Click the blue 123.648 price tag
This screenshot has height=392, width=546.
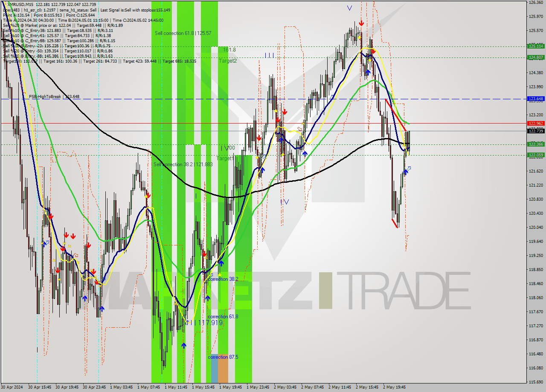coord(536,99)
